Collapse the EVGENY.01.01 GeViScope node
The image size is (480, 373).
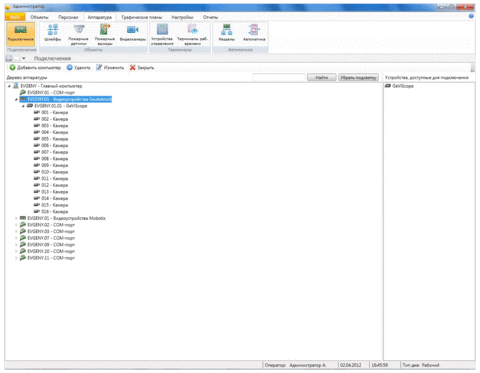[23, 106]
